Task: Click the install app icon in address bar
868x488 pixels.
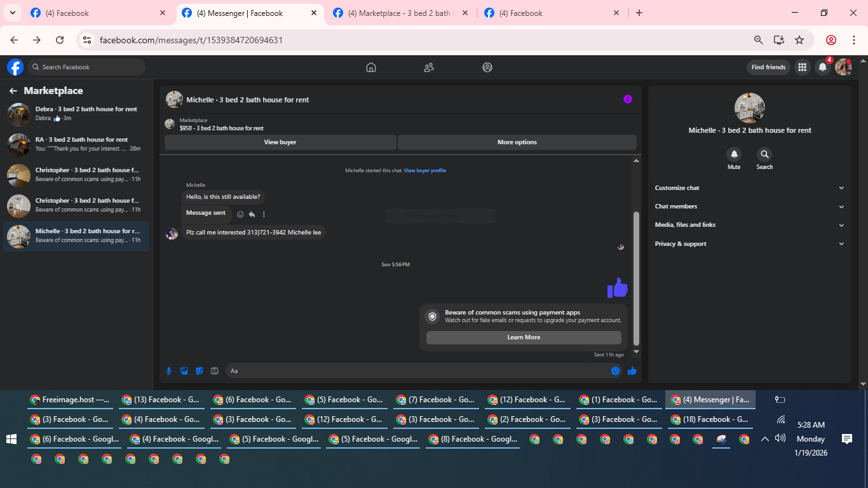Action: click(779, 40)
